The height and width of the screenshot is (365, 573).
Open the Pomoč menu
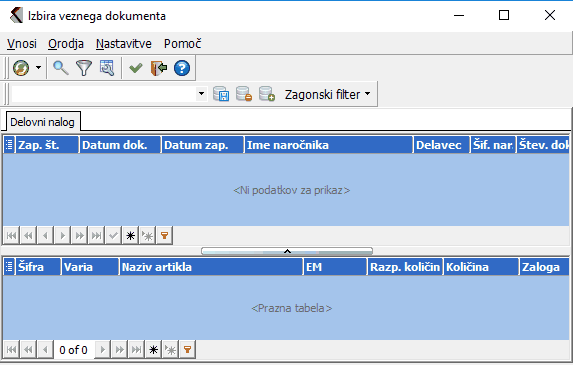click(x=182, y=44)
